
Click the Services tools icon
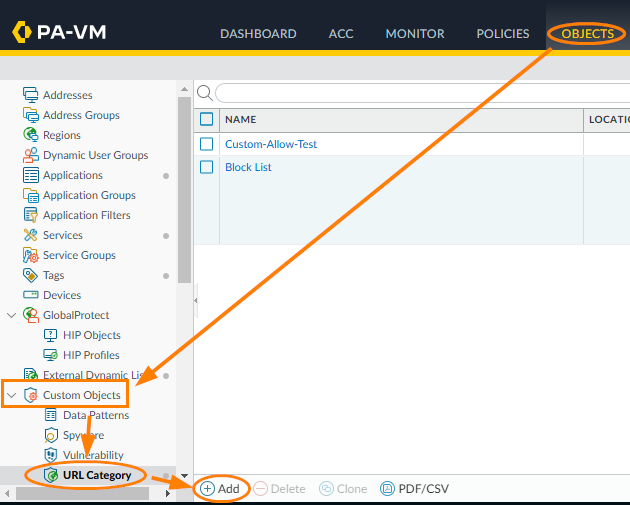(31, 235)
